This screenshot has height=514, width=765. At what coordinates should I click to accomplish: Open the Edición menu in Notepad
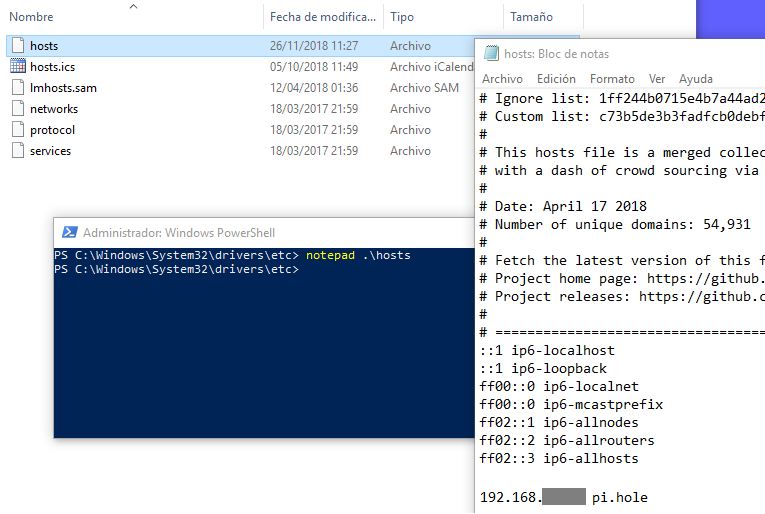coord(556,79)
